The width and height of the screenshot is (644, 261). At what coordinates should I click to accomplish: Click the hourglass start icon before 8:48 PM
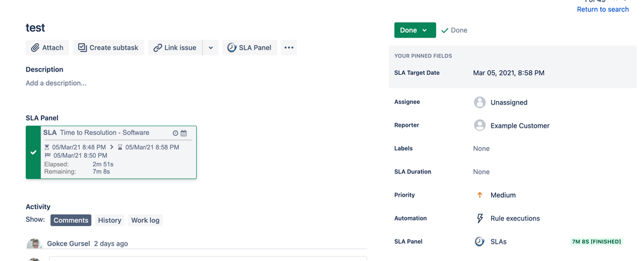pyautogui.click(x=47, y=147)
